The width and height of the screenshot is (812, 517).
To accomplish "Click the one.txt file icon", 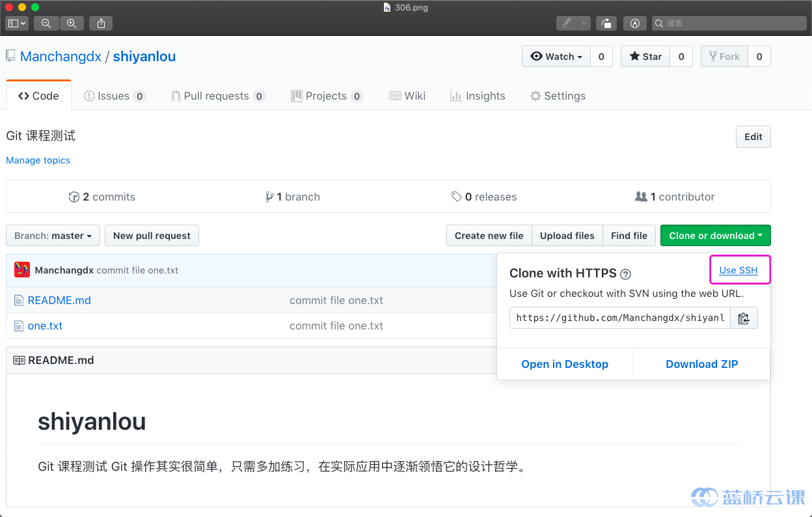I will 19,326.
